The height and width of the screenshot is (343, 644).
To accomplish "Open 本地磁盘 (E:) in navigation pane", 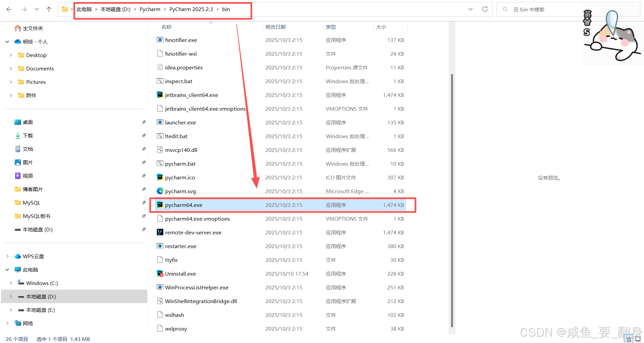I will [40, 310].
